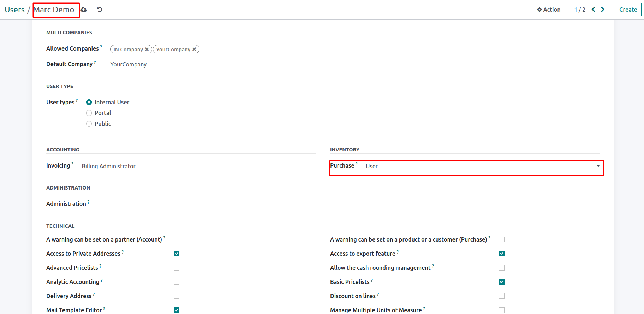Uncheck Access to export feature
This screenshot has width=644, height=314.
click(501, 254)
